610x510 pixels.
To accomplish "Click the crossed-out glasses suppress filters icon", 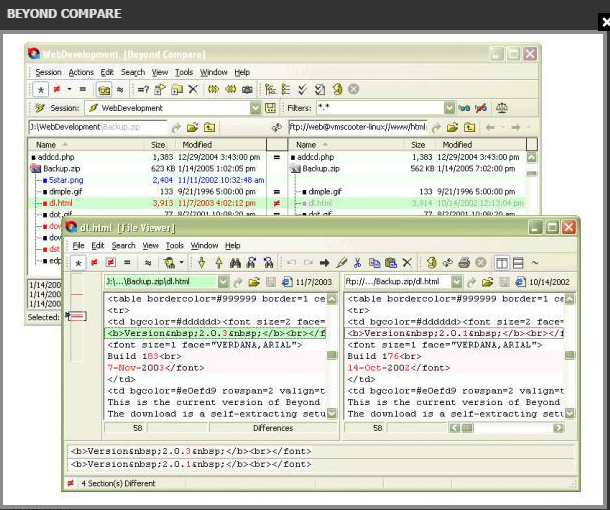I will 481,108.
